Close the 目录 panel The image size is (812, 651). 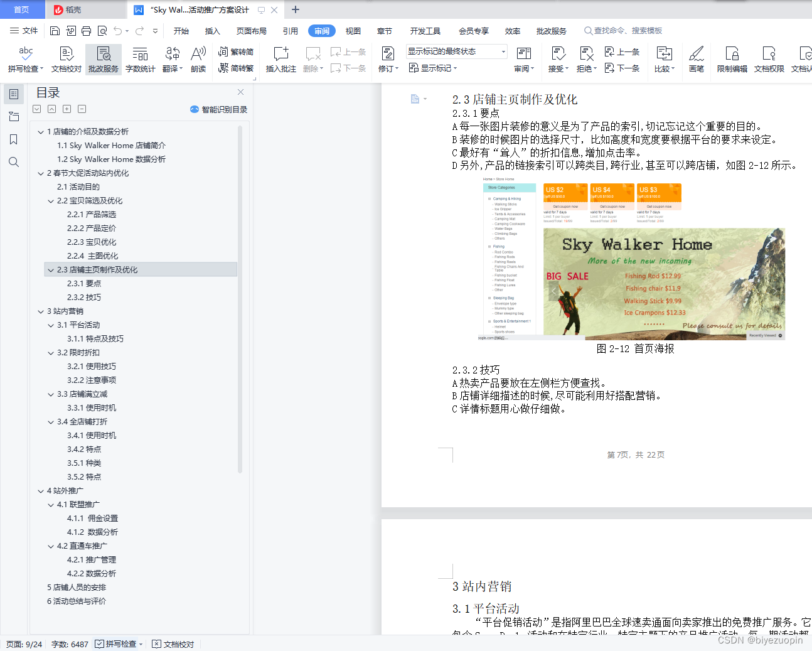240,92
